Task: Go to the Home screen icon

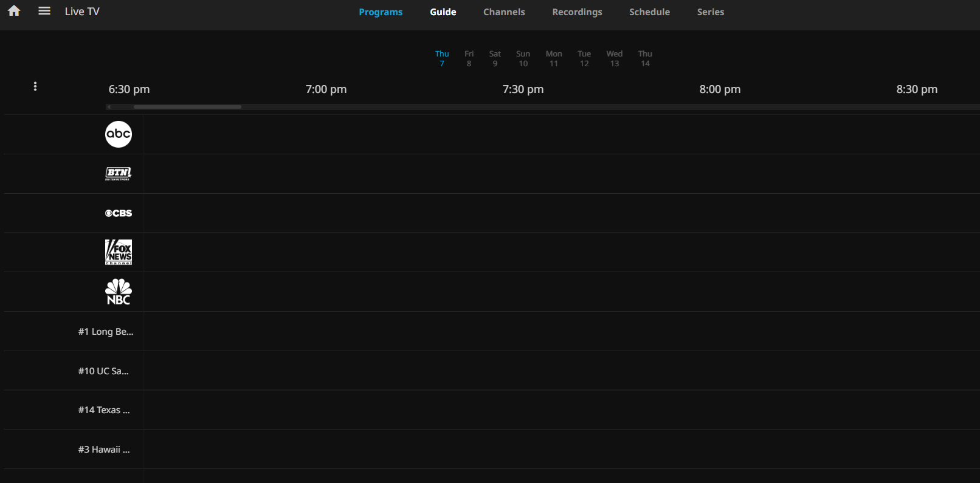Action: click(14, 11)
